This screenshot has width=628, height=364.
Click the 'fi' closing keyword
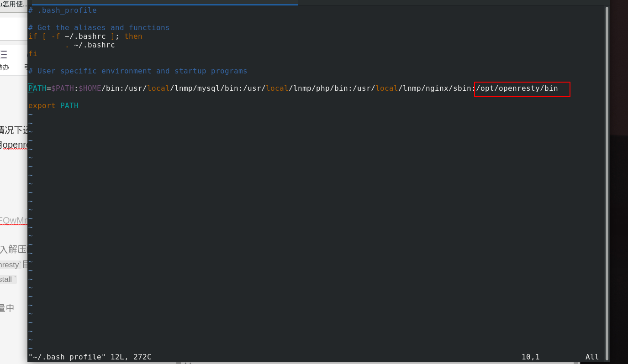[33, 53]
